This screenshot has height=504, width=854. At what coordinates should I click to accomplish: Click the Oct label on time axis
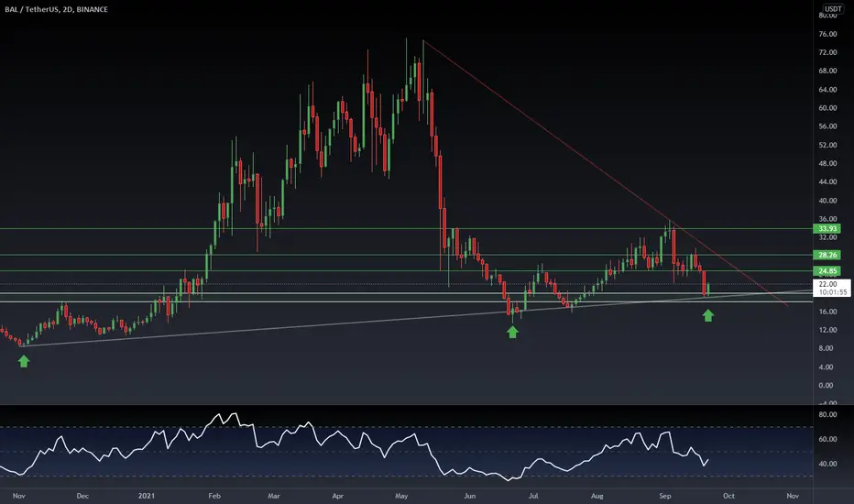click(x=728, y=496)
